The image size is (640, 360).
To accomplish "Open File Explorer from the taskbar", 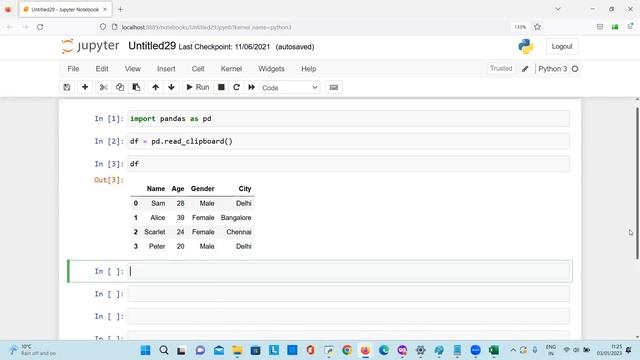I will click(237, 350).
